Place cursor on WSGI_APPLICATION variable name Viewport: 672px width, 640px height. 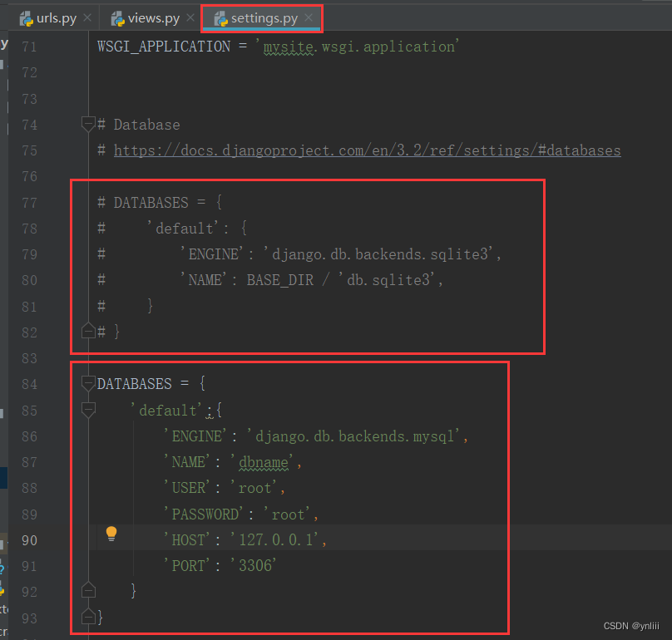pos(164,47)
